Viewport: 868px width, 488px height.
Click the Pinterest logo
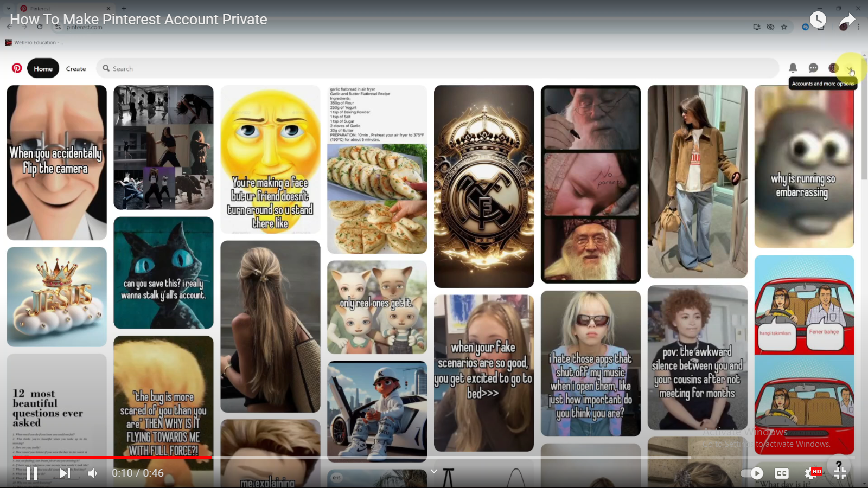tap(17, 68)
